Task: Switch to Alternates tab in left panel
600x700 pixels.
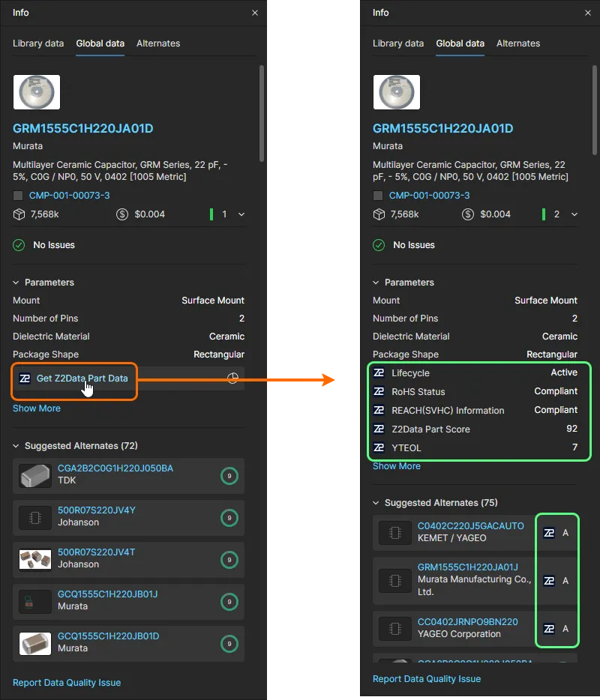Action: tap(158, 43)
